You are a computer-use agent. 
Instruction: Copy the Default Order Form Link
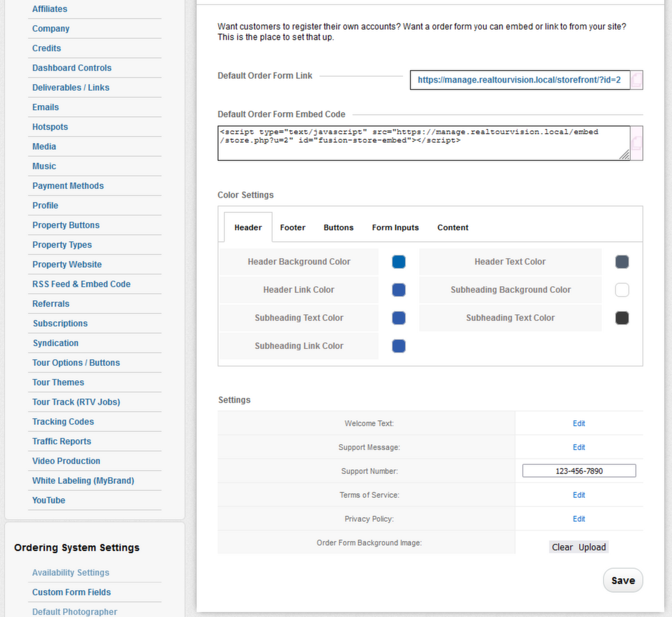pyautogui.click(x=636, y=80)
